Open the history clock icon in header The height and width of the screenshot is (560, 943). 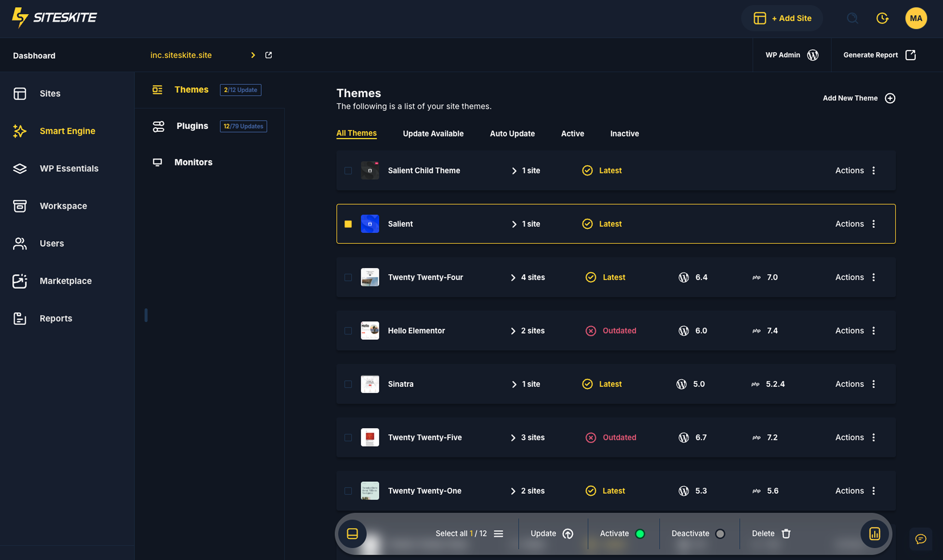tap(882, 18)
